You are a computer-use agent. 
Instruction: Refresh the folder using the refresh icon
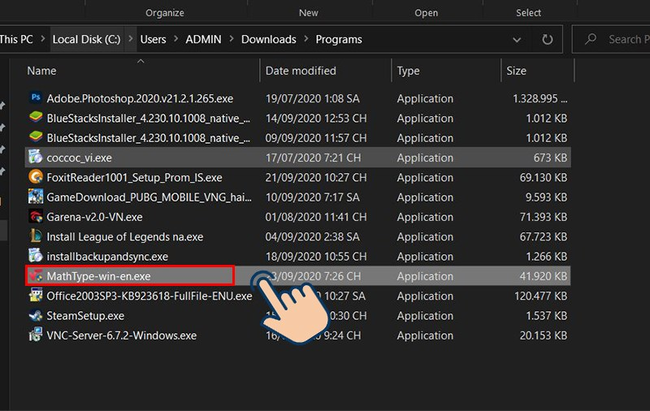[547, 40]
